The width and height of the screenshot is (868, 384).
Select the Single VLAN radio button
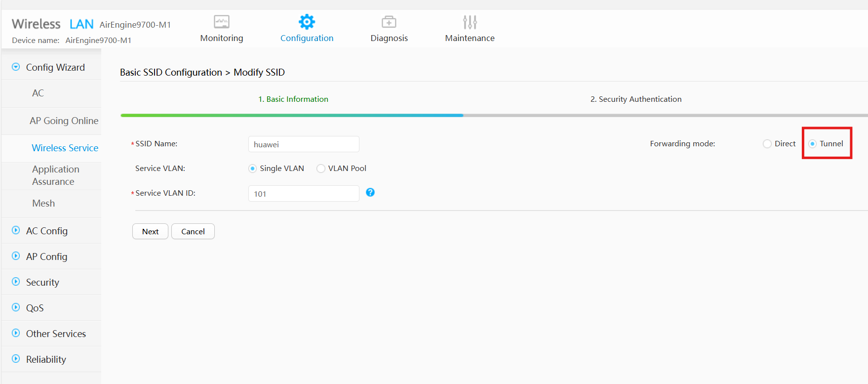point(253,169)
